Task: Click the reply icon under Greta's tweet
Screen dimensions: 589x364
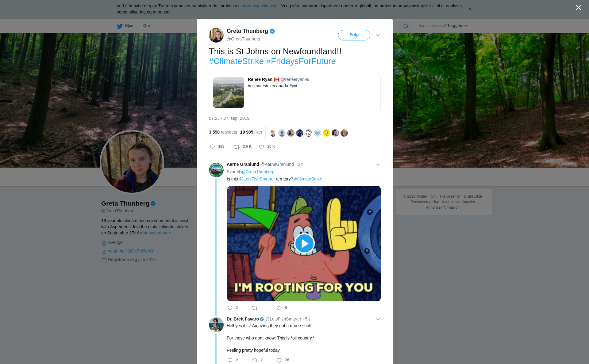Action: [x=212, y=147]
